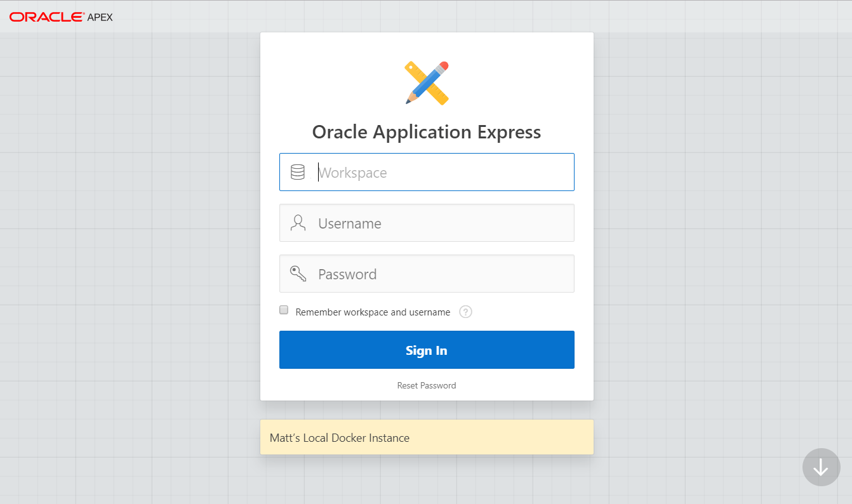Click the round down arrow button

821,467
